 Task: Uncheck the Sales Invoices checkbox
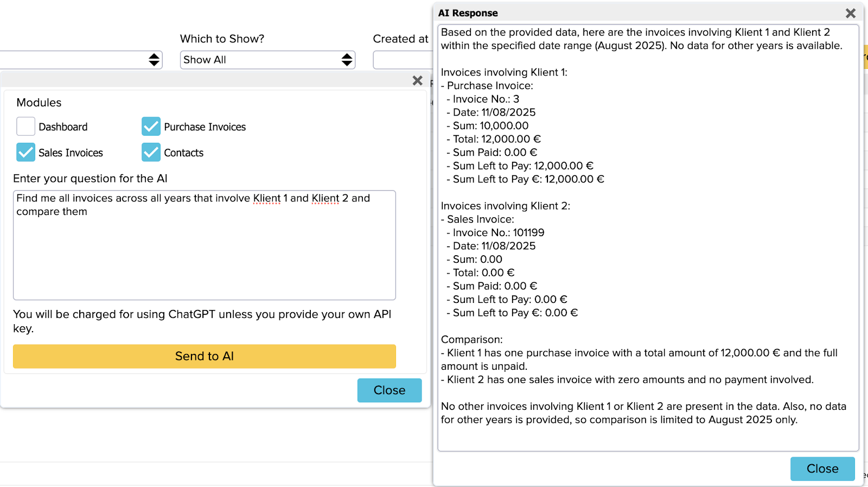coord(25,153)
